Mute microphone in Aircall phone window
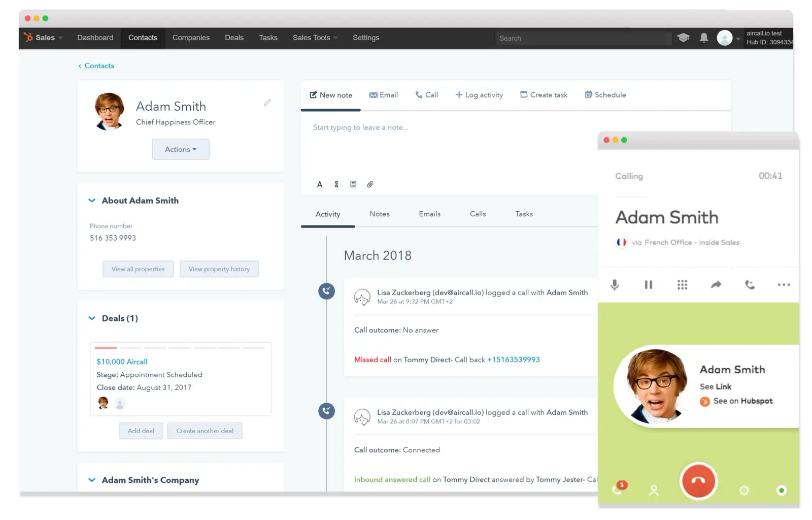 [x=615, y=285]
